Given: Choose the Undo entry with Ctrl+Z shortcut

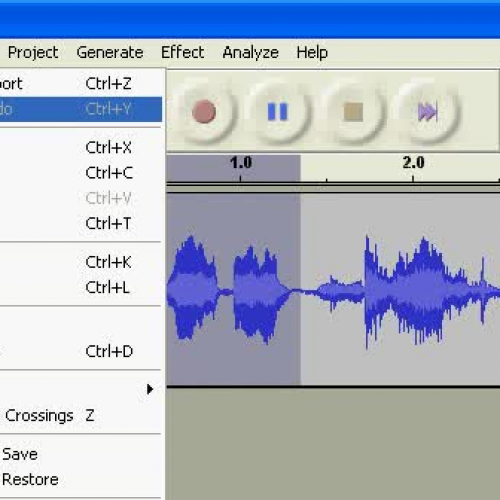Looking at the screenshot, I should click(81, 83).
